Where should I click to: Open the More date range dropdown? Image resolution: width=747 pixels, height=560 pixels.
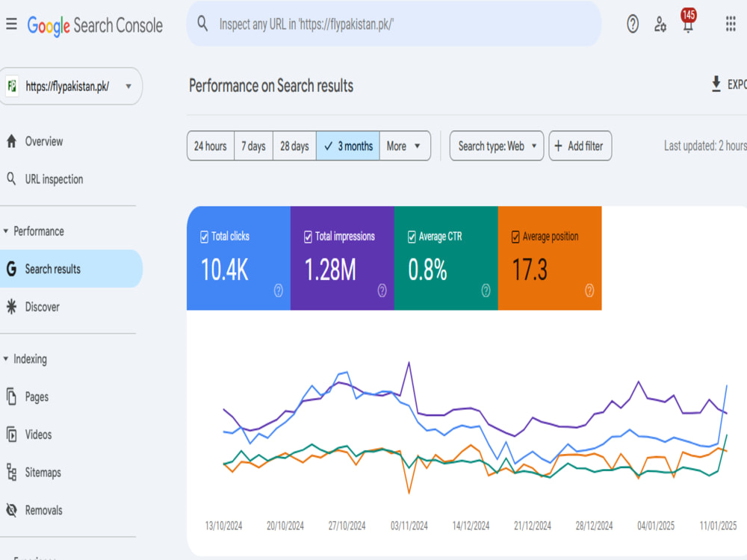click(x=405, y=146)
